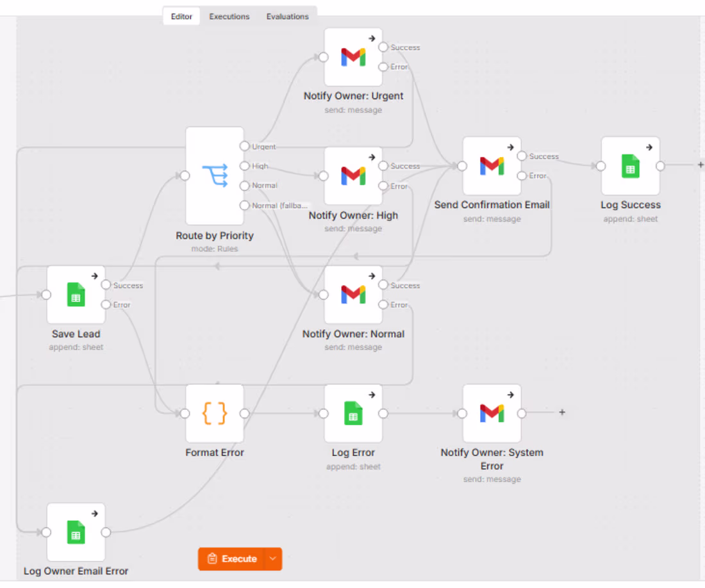Click the Log Owner Email Error output connector

[106, 532]
